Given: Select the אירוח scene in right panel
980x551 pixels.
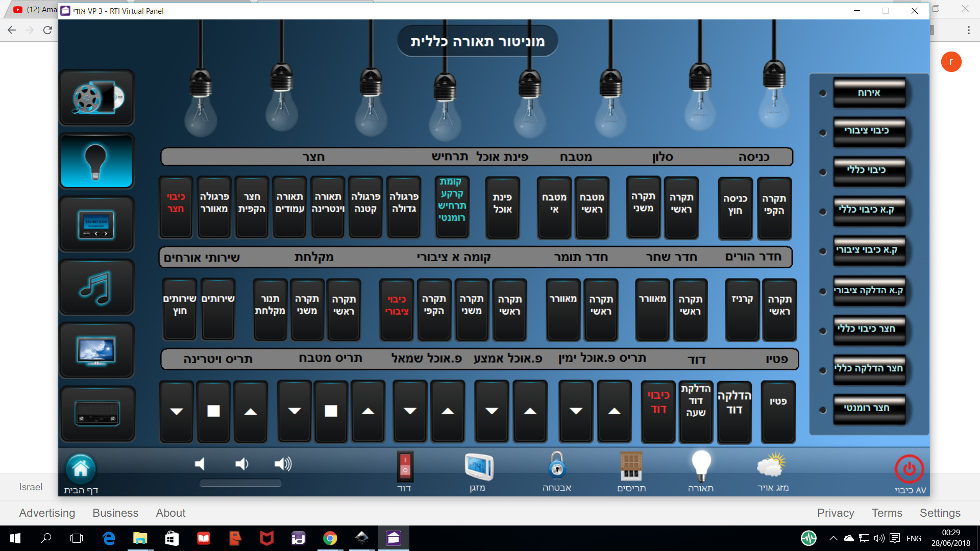Looking at the screenshot, I should (869, 93).
